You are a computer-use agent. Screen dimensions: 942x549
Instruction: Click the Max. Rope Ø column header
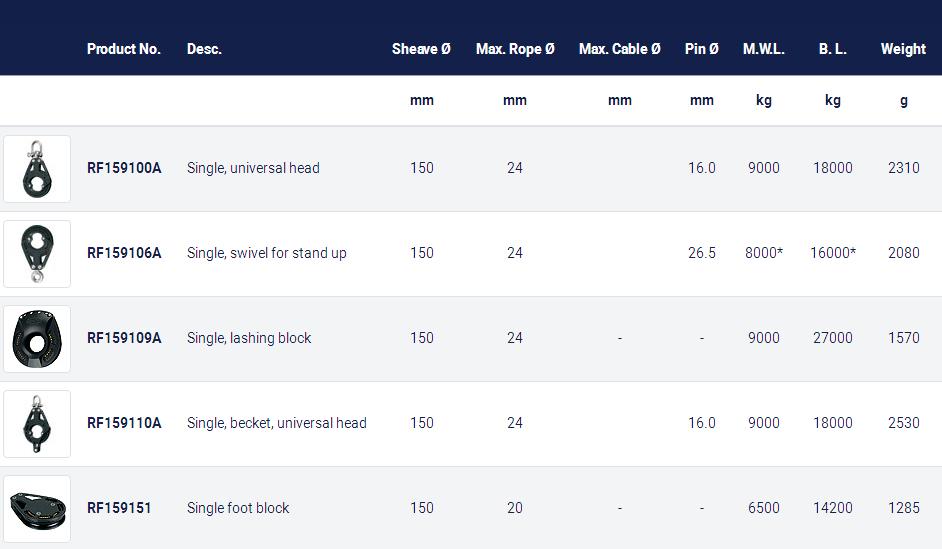click(x=515, y=49)
